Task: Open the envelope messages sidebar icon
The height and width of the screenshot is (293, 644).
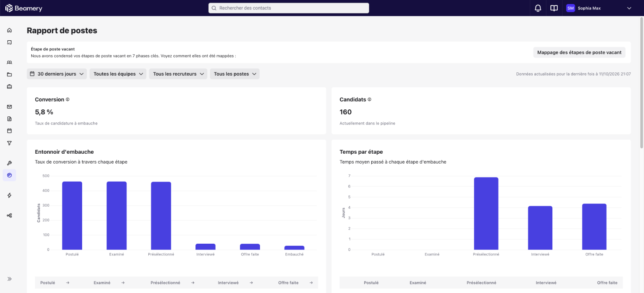Action: pyautogui.click(x=9, y=107)
